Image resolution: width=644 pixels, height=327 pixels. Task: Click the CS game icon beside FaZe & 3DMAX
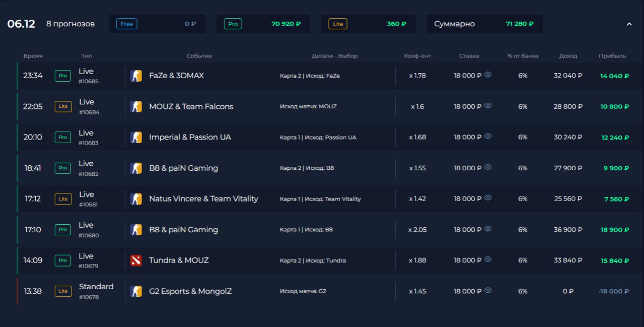click(136, 76)
